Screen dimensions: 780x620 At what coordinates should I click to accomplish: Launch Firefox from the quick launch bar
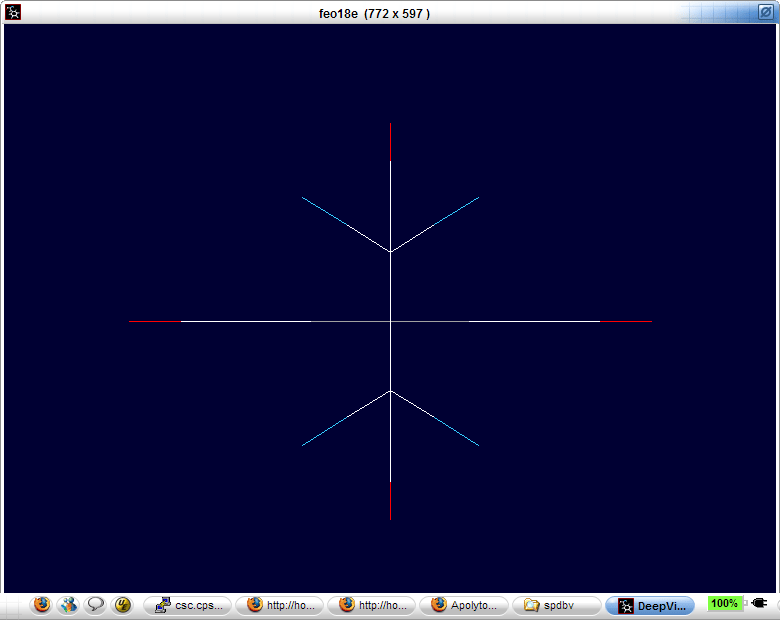(41, 605)
